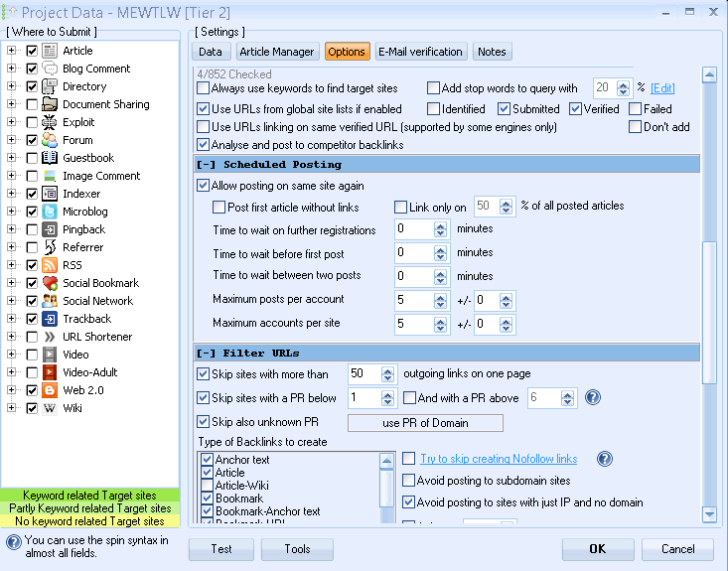Screen dimensions: 728x571
Task: Click the Image Comment picture icon
Action: point(50,176)
